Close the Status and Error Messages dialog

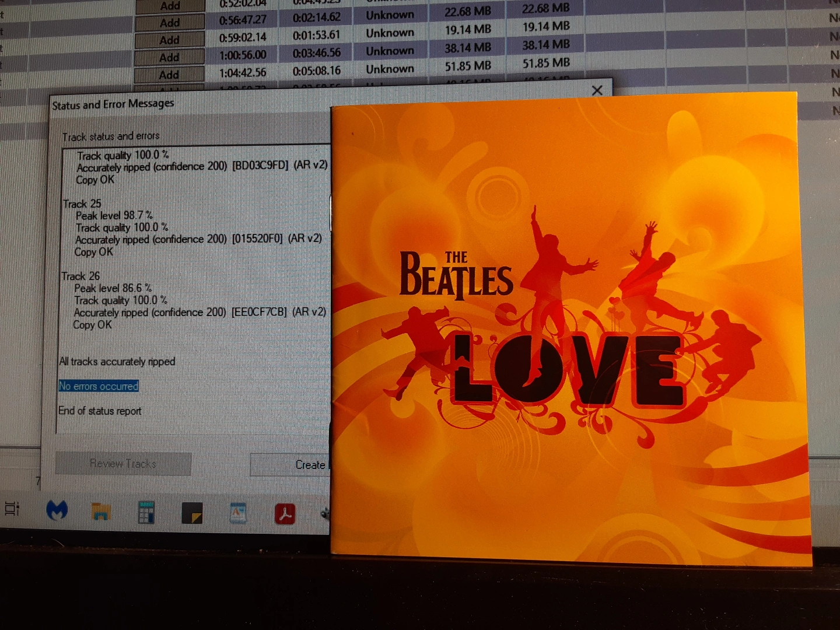597,90
